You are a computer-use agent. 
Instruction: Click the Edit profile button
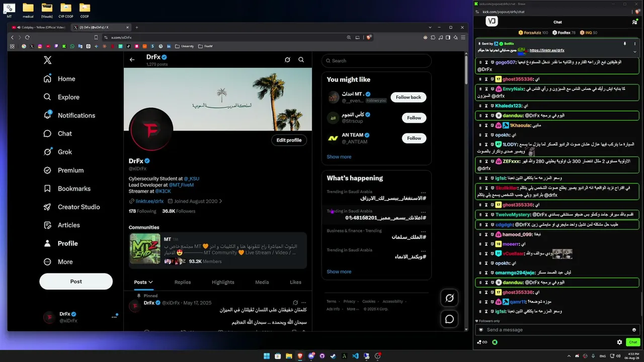pos(289,140)
